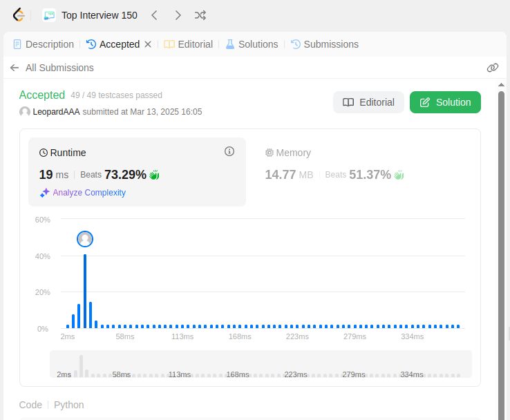Click the clapping hands icon beside 51.37%
The width and height of the screenshot is (510, 420).
(399, 175)
